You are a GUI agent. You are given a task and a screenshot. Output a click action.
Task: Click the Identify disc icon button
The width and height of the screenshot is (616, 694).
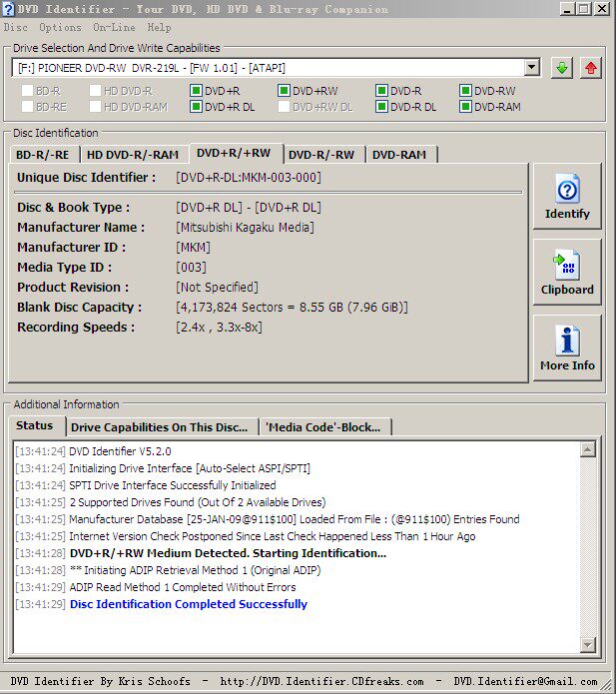(567, 196)
